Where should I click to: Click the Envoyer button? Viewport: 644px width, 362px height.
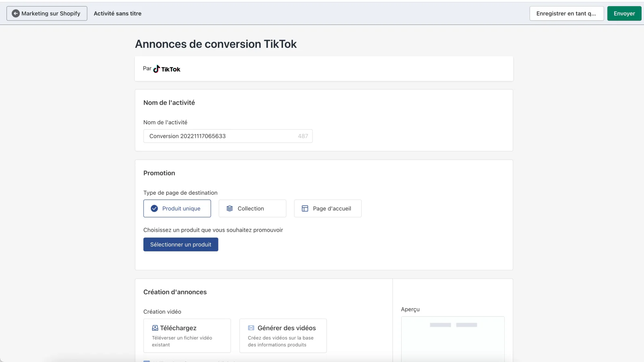(x=624, y=13)
